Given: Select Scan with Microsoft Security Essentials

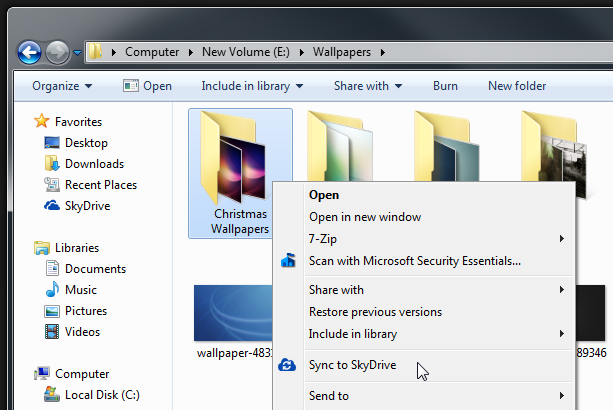Looking at the screenshot, I should pos(414,261).
